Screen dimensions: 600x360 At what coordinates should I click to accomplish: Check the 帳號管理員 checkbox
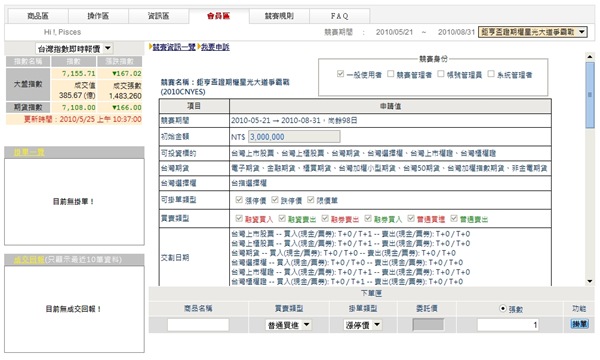(x=441, y=74)
